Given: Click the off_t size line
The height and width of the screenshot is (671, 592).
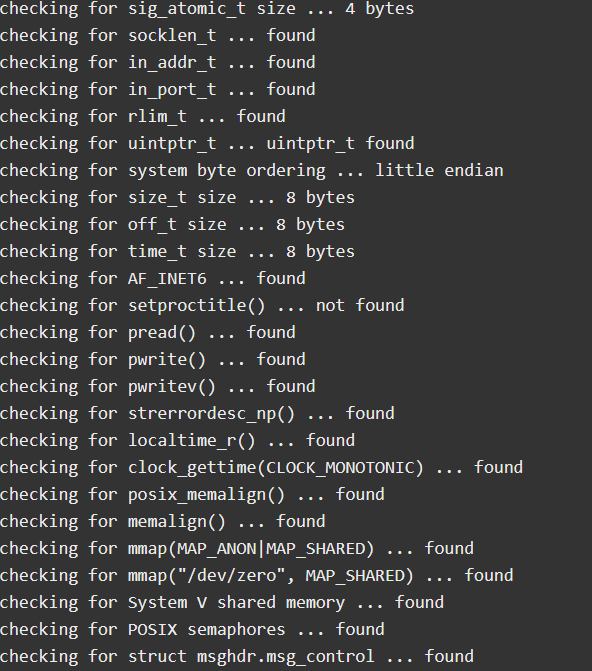Looking at the screenshot, I should 173,224.
